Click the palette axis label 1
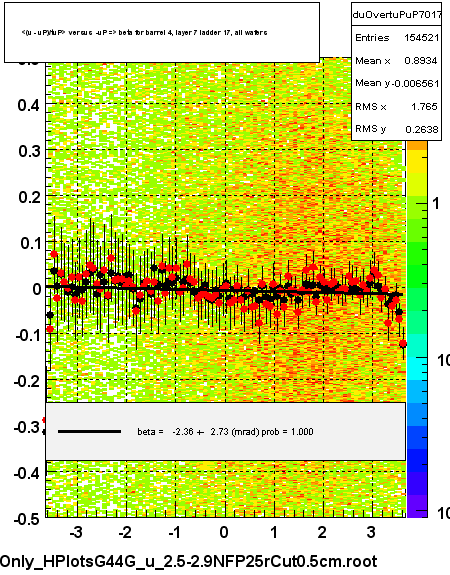 pos(436,203)
